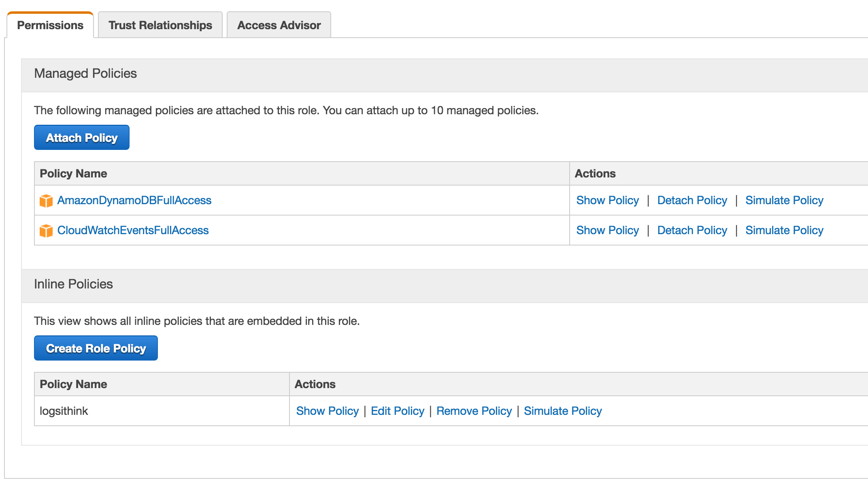
Task: Open the Access Advisor tab
Action: 279,25
